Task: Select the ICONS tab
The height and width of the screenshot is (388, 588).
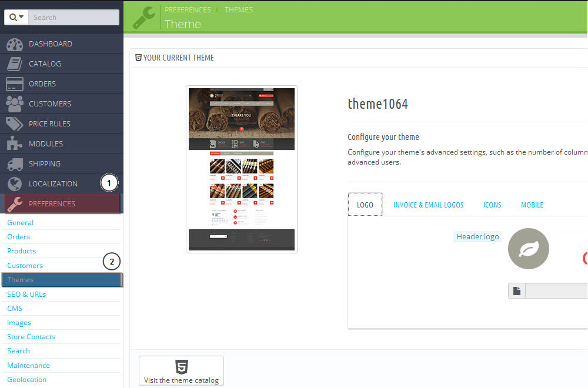Action: click(x=492, y=205)
